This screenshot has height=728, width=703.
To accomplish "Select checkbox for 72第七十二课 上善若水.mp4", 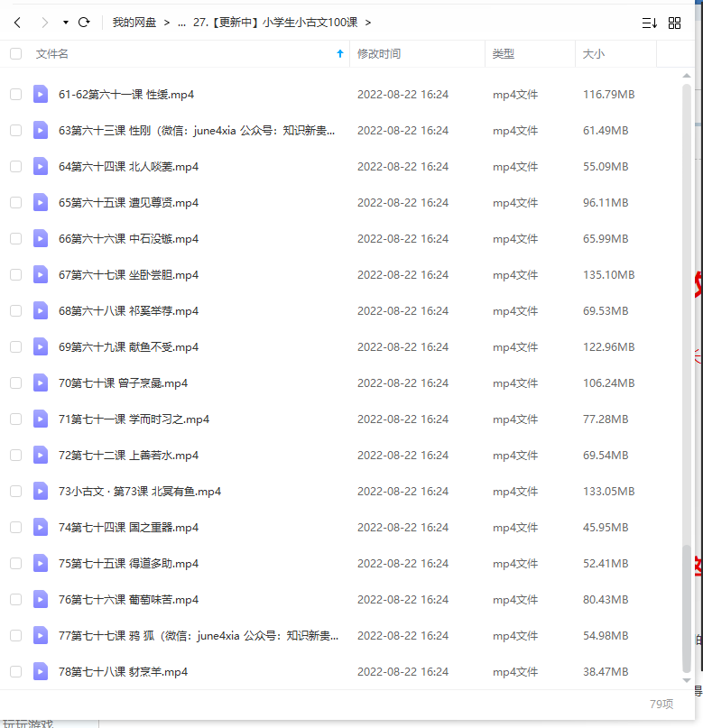I will (15, 456).
